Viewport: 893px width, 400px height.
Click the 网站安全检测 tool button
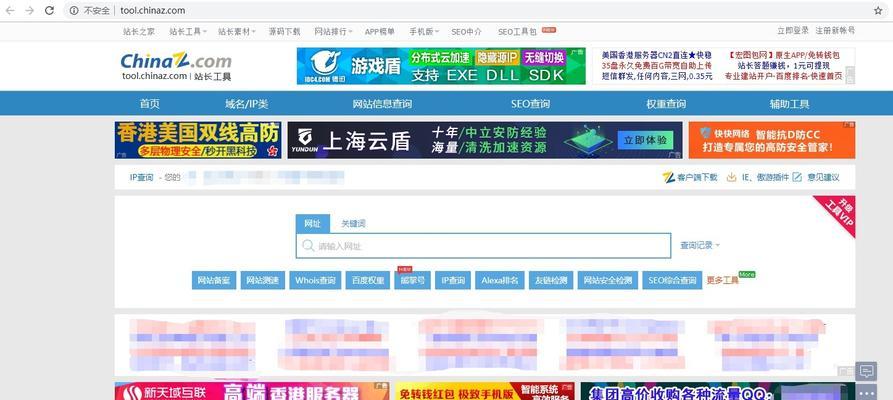pos(608,280)
